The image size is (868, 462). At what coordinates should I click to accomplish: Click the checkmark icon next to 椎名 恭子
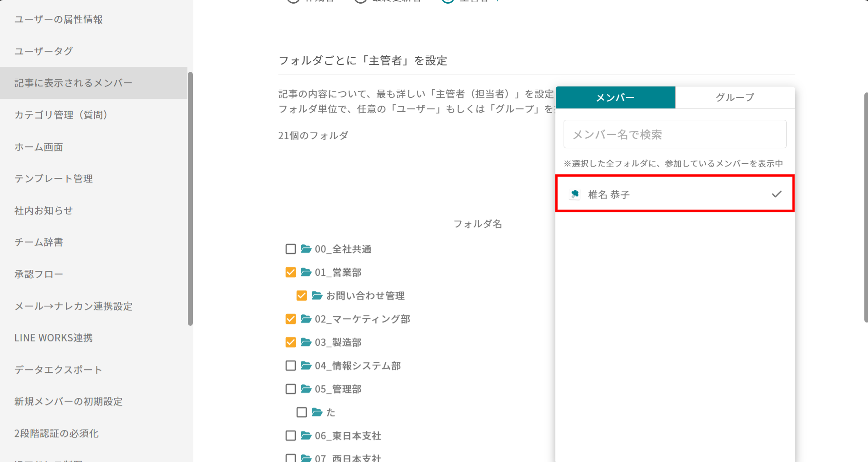click(x=776, y=194)
